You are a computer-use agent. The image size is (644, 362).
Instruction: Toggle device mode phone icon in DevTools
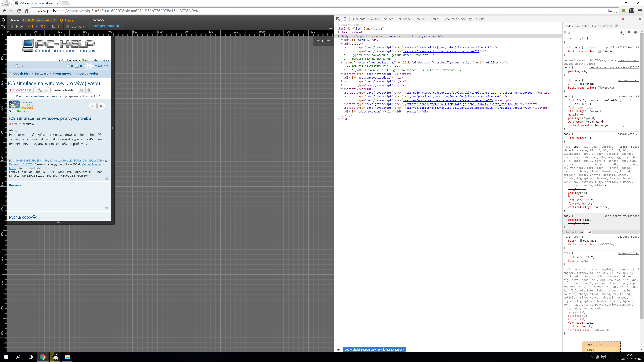(x=345, y=19)
